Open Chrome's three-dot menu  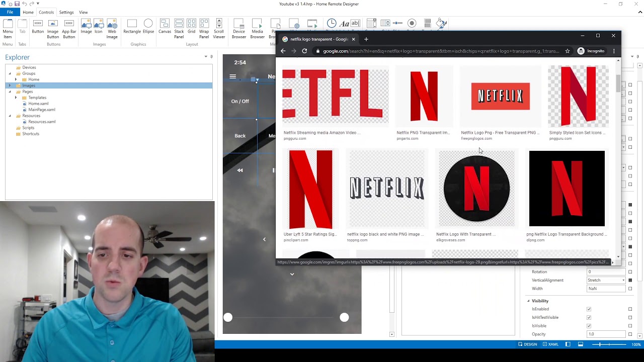[x=614, y=51]
